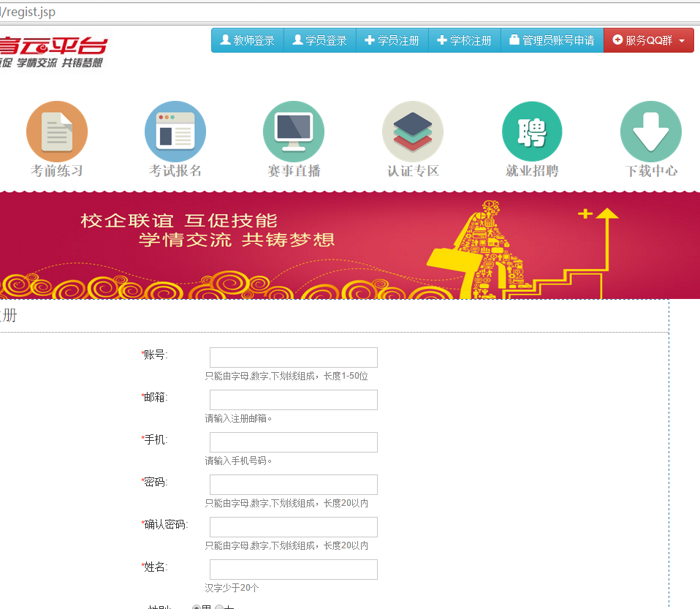Open the 学员登录 menu item
This screenshot has width=700, height=609.
pyautogui.click(x=319, y=40)
